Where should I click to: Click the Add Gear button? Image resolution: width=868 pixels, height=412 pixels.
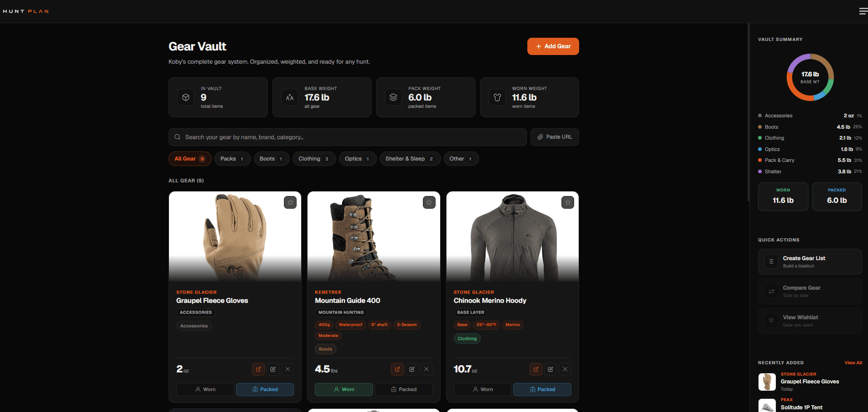(x=553, y=46)
